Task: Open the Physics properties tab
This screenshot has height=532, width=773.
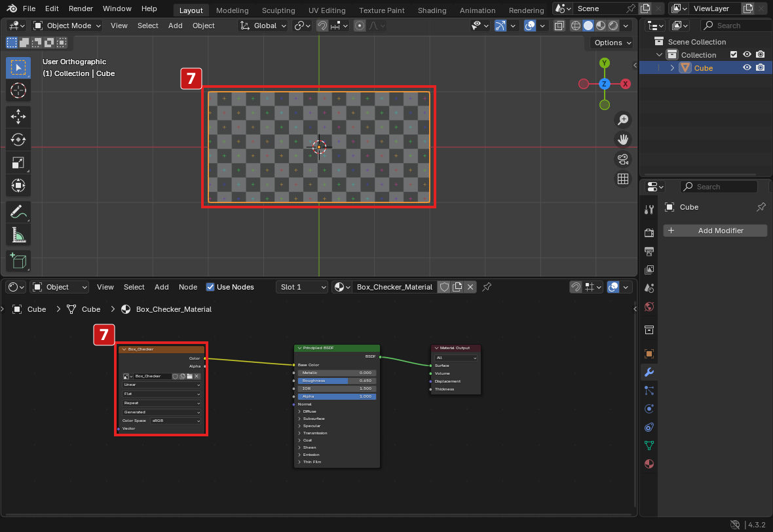Action: [x=649, y=409]
